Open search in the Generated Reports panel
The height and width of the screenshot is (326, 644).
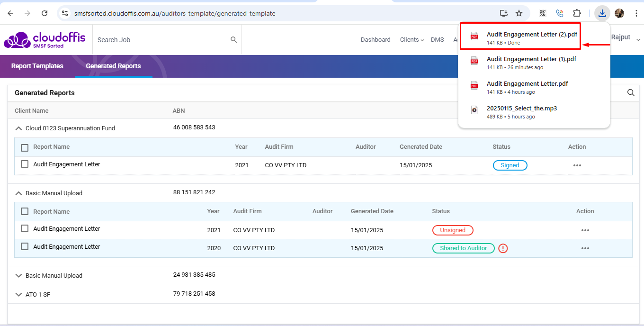(631, 93)
